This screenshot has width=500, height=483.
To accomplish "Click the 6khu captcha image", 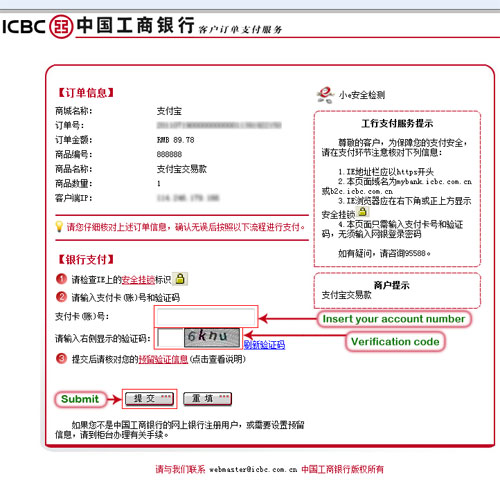I will 212,337.
